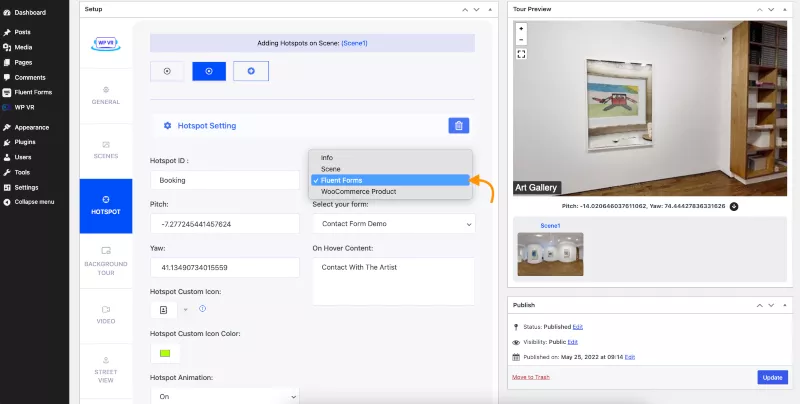Click Collapse menu in sidebar
800x404 pixels.
tap(29, 202)
